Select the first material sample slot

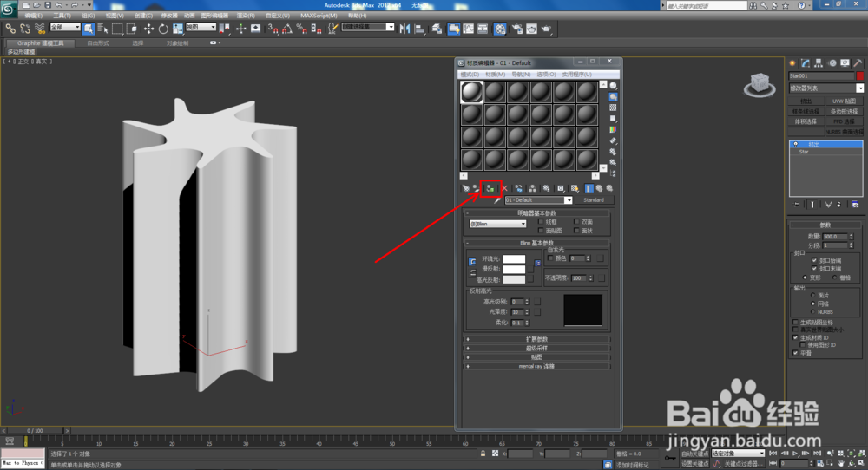(471, 92)
